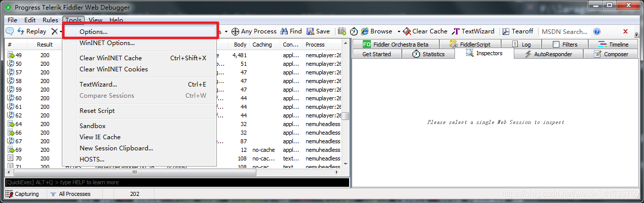The image size is (644, 203).
Task: Switch to the Timeline tab
Action: [x=613, y=44]
